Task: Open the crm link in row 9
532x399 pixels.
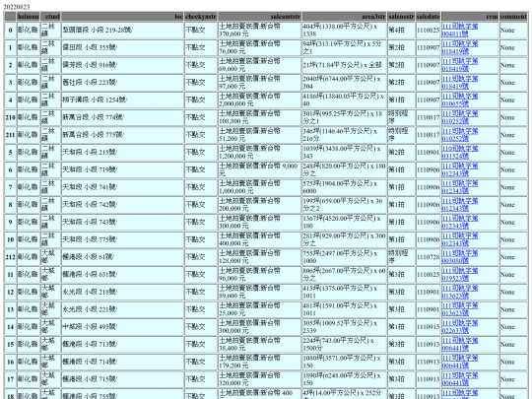Action: [x=460, y=223]
